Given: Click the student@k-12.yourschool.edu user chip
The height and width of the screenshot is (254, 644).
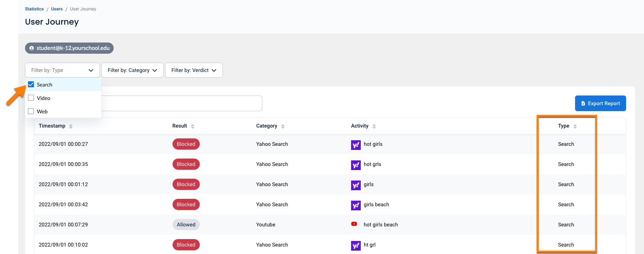Looking at the screenshot, I should coord(69,48).
